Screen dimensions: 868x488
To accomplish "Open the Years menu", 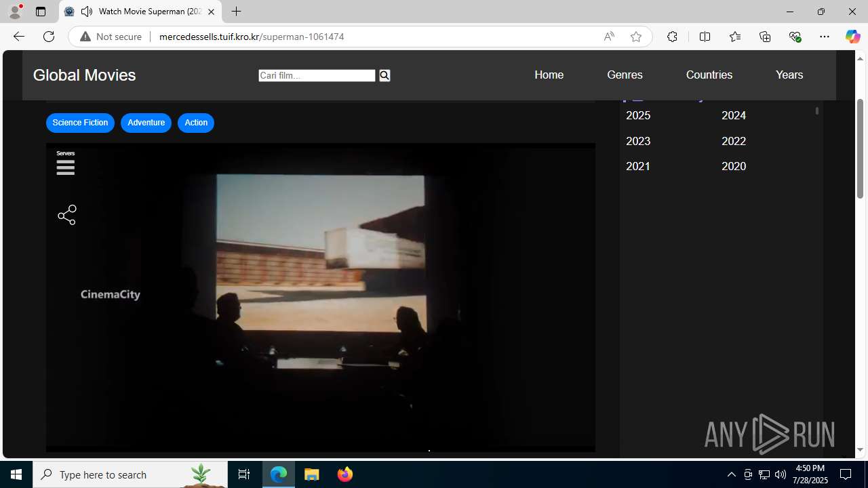I will (789, 75).
